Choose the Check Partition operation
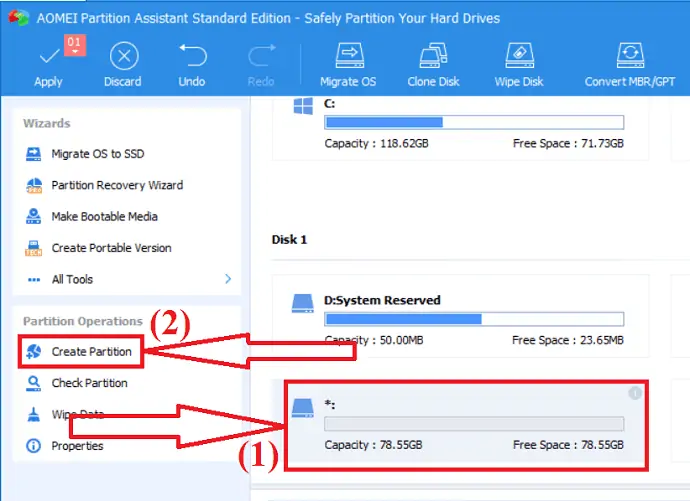The image size is (690, 501). (x=89, y=383)
